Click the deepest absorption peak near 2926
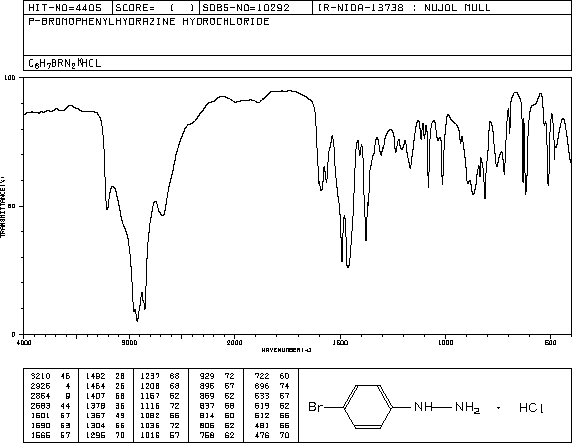This screenshot has width=572, height=443. point(137,320)
